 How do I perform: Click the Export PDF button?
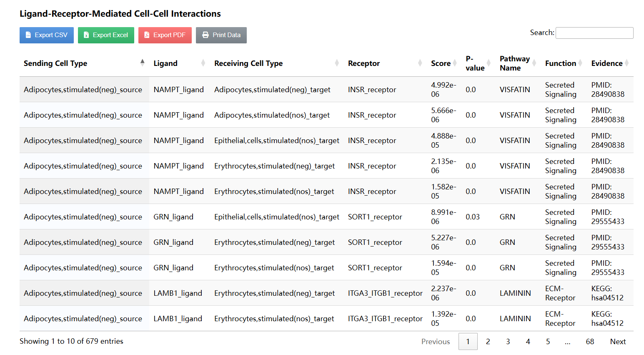(x=165, y=35)
